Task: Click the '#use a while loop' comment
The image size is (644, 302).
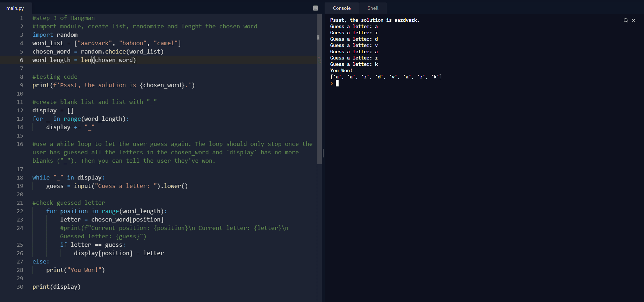Action: coord(172,152)
